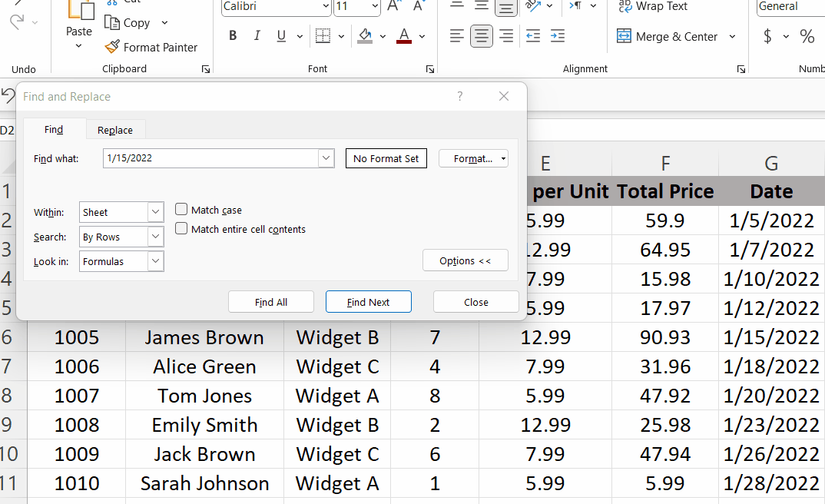
Task: Select the Date header cell
Action: (x=771, y=191)
